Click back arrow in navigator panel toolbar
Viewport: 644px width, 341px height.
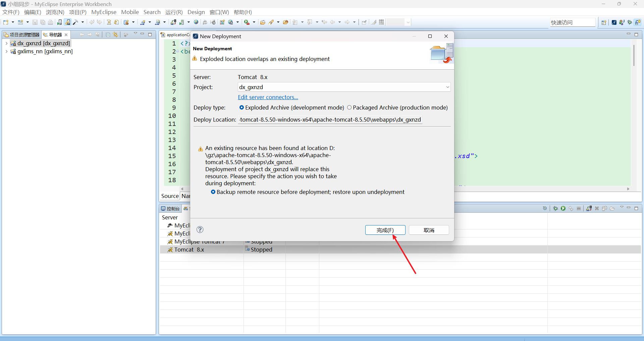pyautogui.click(x=82, y=35)
